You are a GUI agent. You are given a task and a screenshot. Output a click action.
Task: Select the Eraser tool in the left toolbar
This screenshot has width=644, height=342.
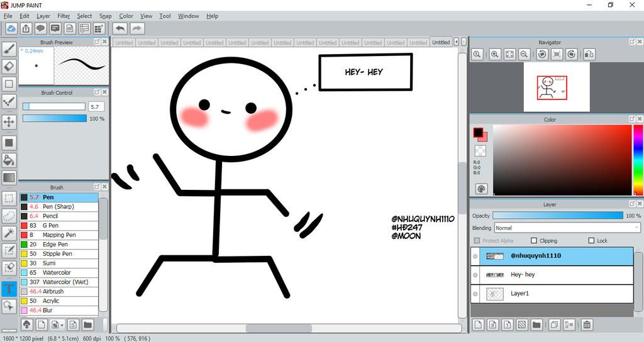point(9,66)
